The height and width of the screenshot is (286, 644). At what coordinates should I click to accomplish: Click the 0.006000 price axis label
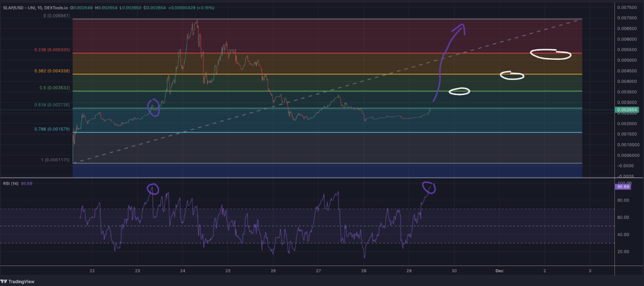[626, 40]
